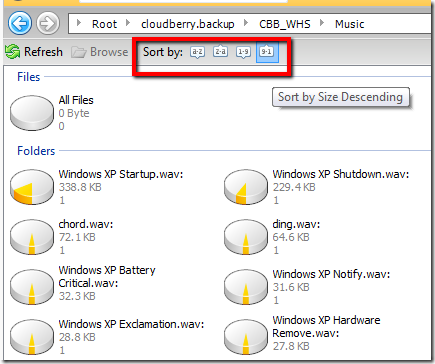Select the Windows XP Startup.wav pie icon
Screen dimensions: 435x364
(x=32, y=187)
